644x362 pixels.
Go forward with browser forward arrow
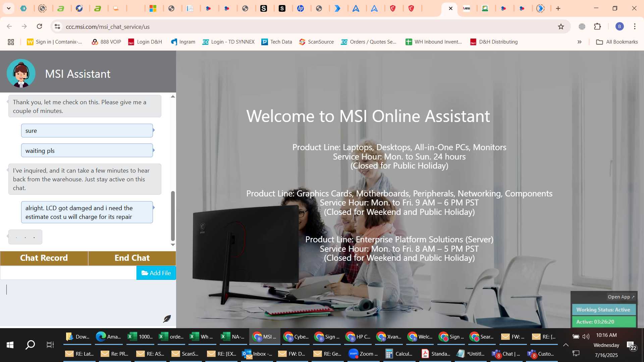click(24, 26)
